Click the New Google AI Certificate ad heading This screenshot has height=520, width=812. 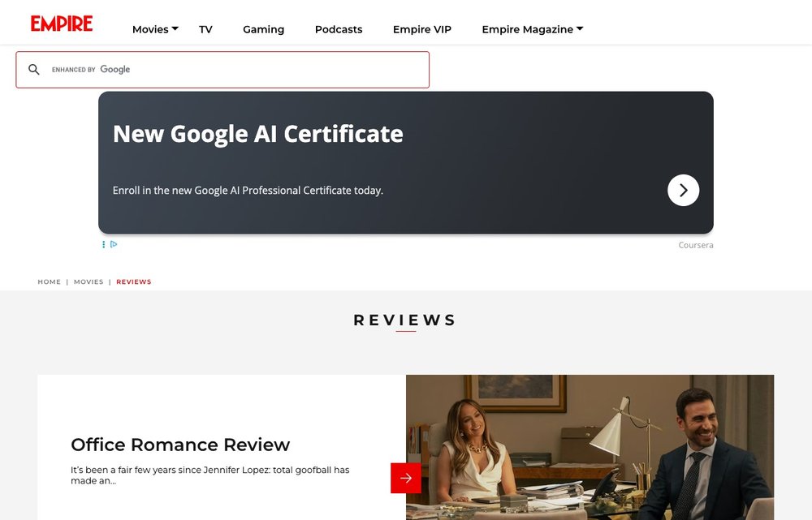(x=258, y=134)
